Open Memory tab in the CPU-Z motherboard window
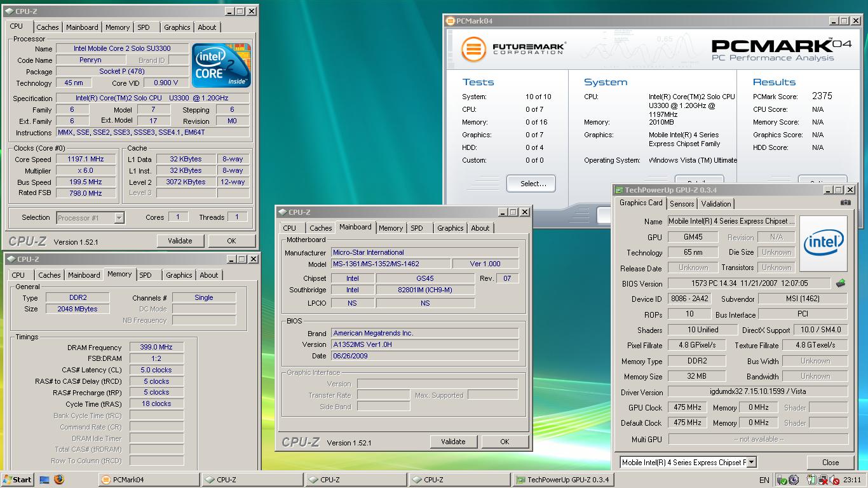 pos(391,228)
